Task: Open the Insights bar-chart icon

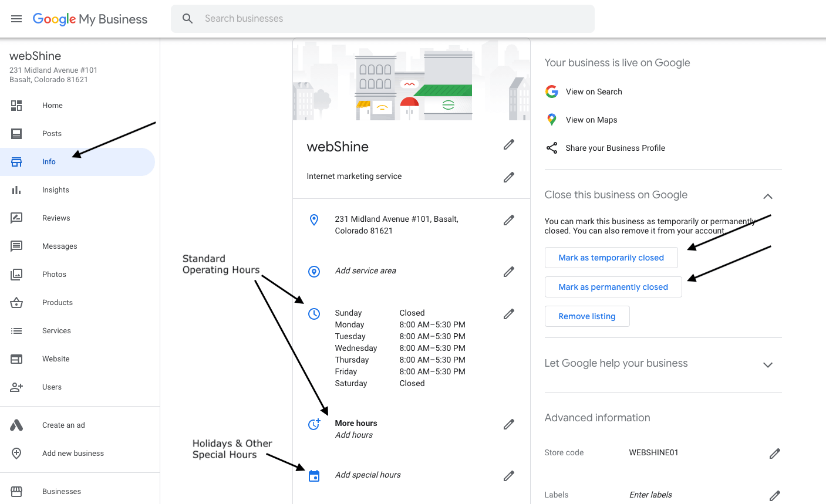Action: [x=16, y=190]
